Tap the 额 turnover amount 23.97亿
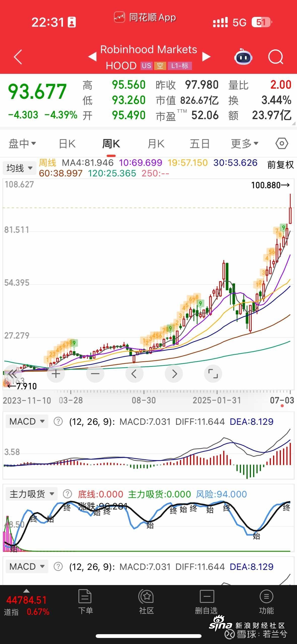 point(272,115)
